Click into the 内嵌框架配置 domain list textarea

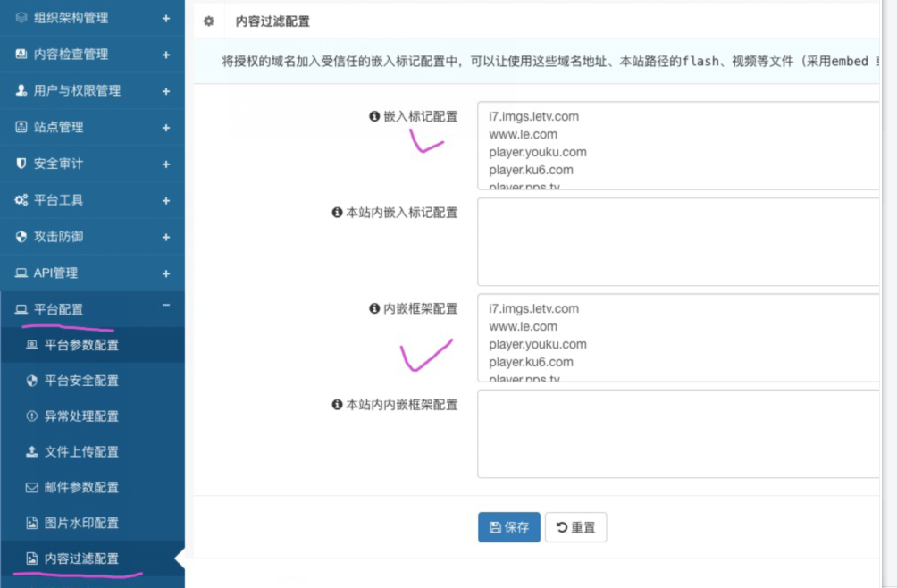679,338
